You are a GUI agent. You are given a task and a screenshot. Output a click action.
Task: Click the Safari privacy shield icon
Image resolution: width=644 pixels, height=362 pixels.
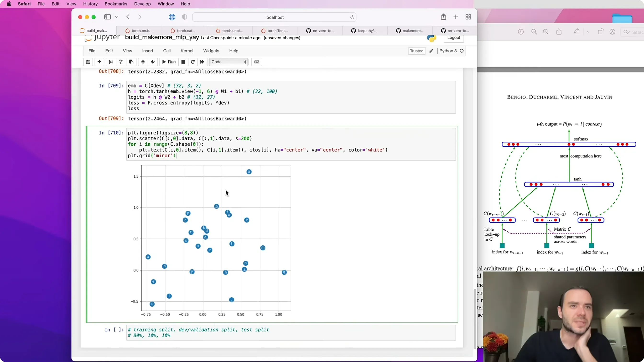point(184,17)
